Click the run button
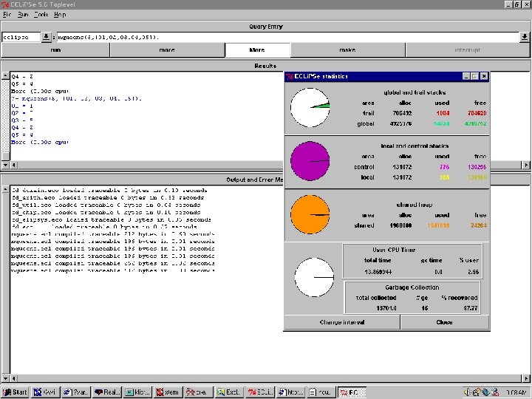Image resolution: width=532 pixels, height=399 pixels. click(x=55, y=50)
